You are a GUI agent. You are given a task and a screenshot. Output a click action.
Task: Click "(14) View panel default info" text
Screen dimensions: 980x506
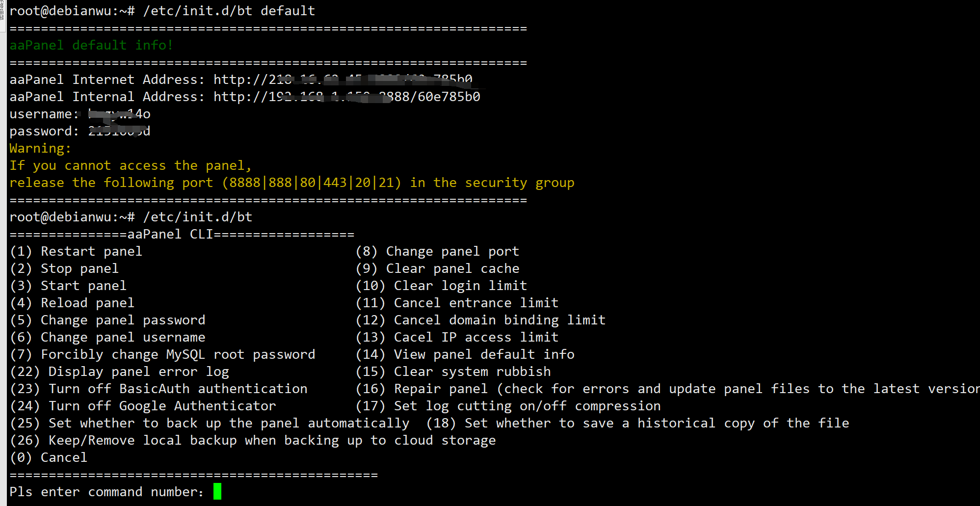tap(465, 354)
